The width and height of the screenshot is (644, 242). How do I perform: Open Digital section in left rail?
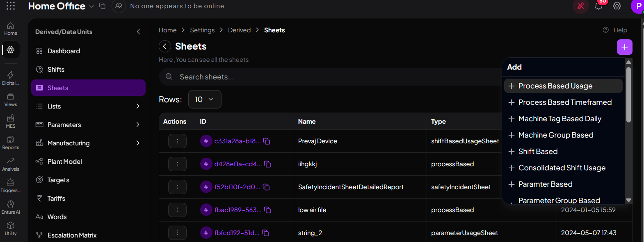click(11, 78)
